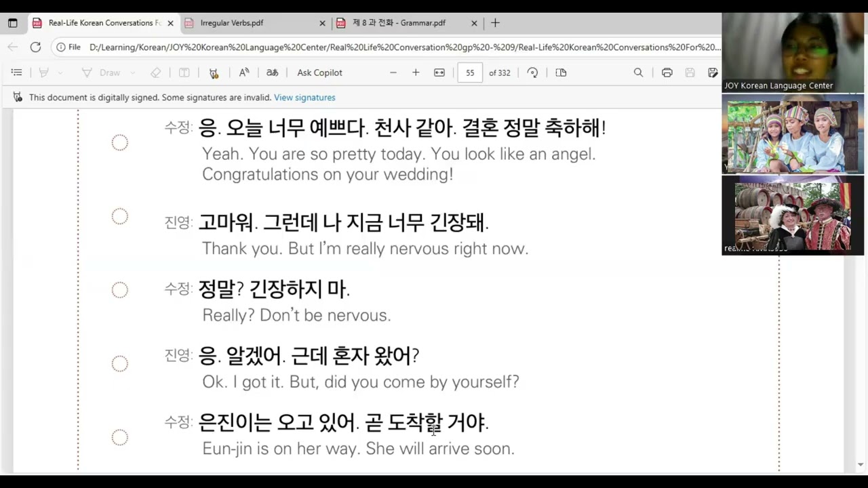Click the Korean line '고마워. 그런데 나 지금 너무 긴장돼.'
The image size is (868, 488).
(x=343, y=222)
